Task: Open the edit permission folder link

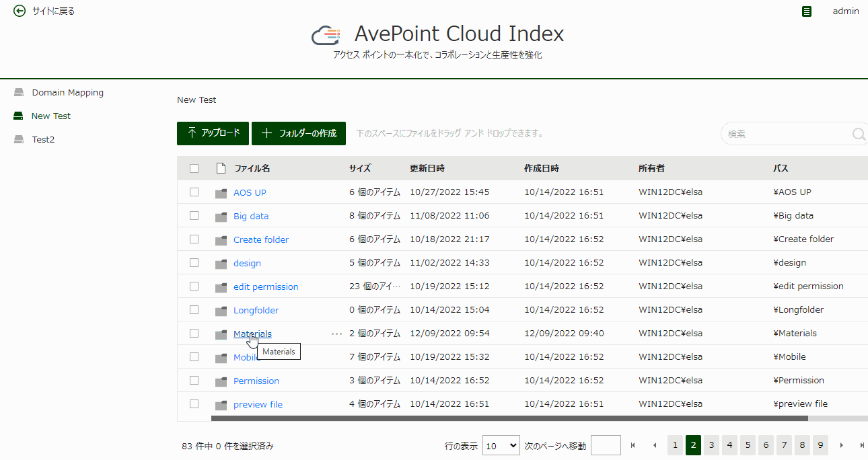Action: [x=266, y=286]
